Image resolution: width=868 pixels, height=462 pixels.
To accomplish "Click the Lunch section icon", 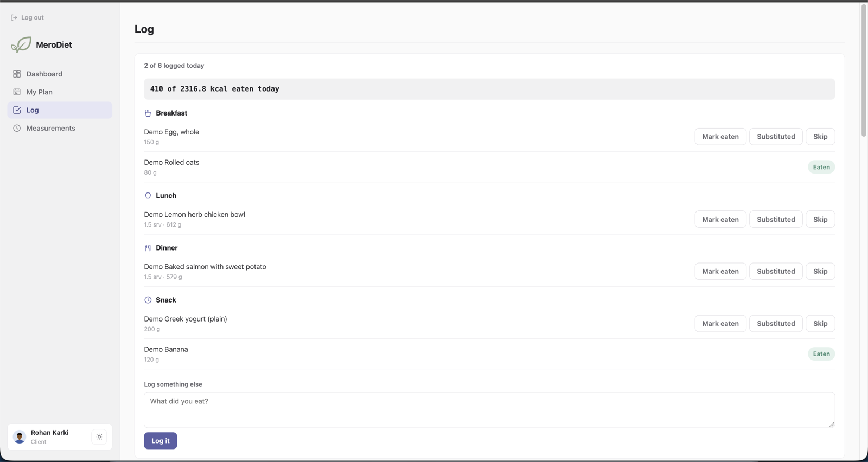I will [x=148, y=196].
